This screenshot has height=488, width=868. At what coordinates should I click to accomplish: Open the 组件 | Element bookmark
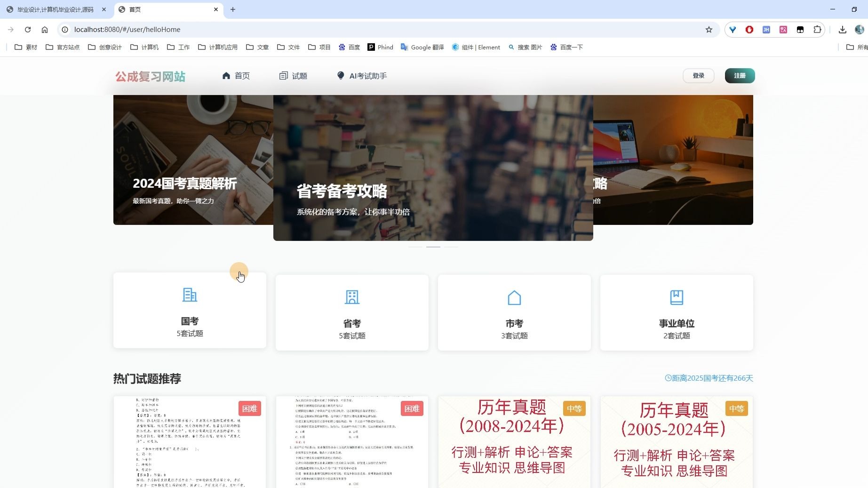476,47
